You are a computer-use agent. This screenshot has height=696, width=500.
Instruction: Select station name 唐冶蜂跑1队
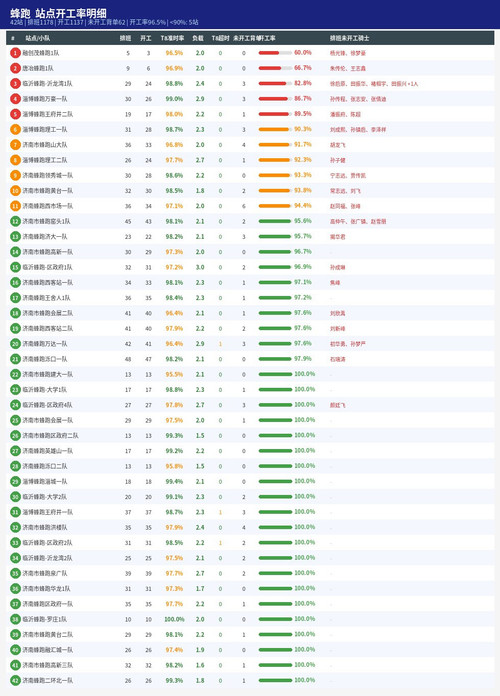[38, 68]
